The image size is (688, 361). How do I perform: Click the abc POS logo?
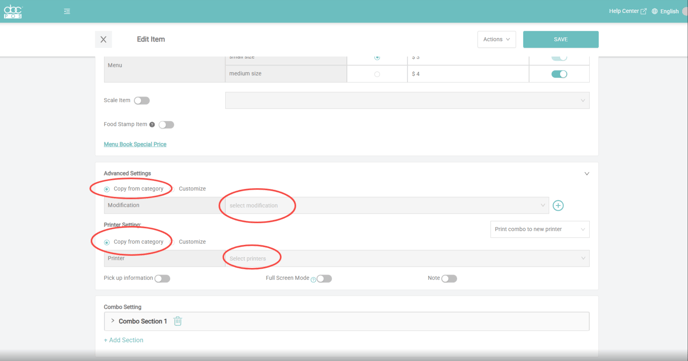coord(13,11)
